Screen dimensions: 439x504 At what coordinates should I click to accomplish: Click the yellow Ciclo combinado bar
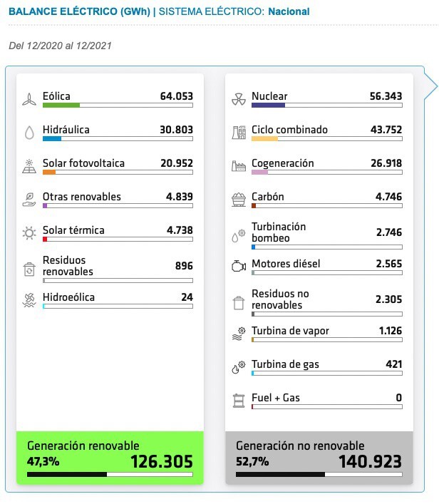(264, 139)
